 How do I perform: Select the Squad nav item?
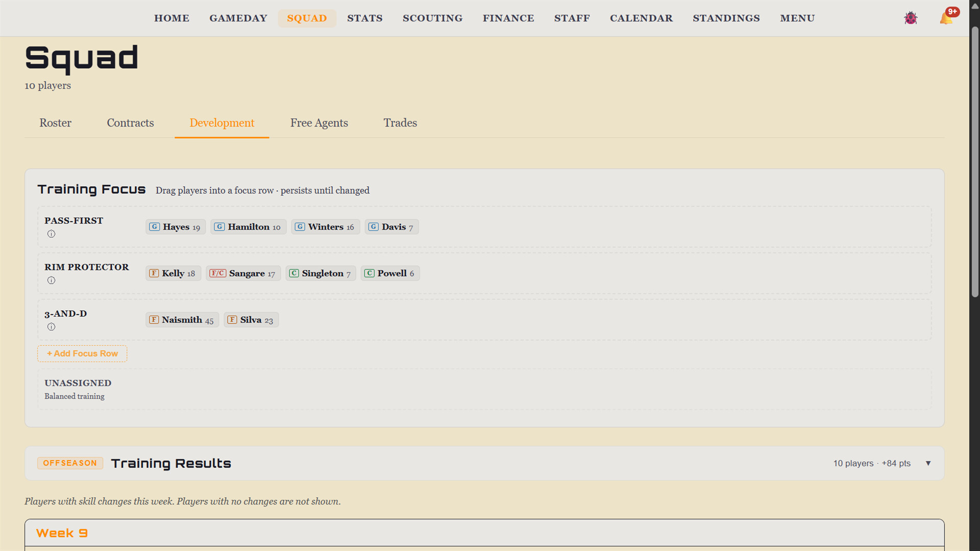(307, 18)
